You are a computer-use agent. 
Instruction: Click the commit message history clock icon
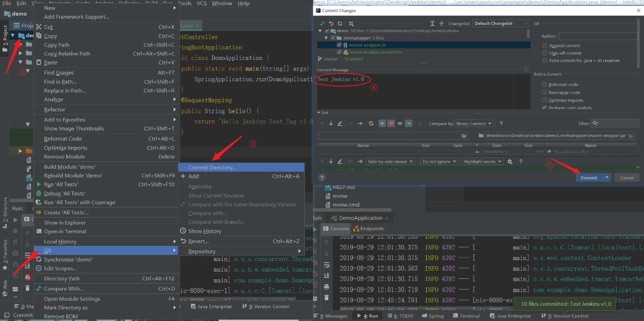pyautogui.click(x=526, y=70)
